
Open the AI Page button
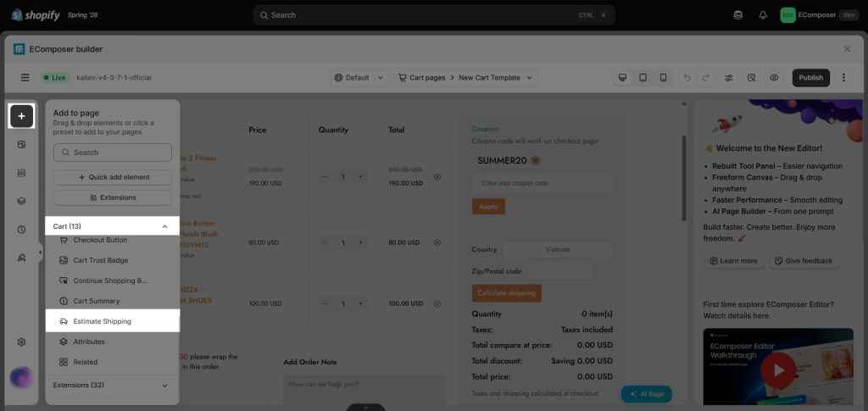tap(646, 394)
